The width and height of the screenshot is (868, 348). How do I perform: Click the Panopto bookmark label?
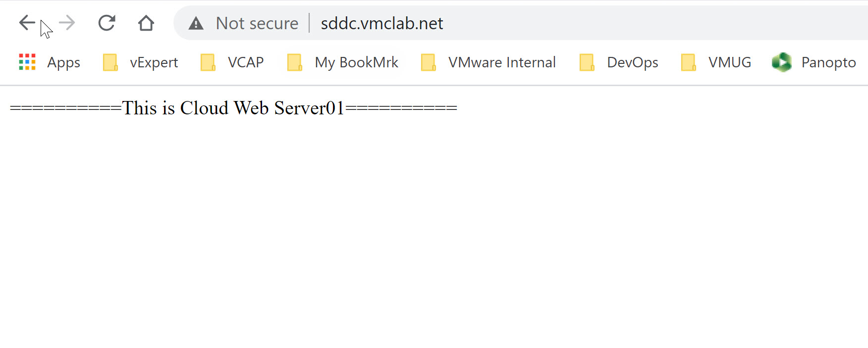pos(828,62)
